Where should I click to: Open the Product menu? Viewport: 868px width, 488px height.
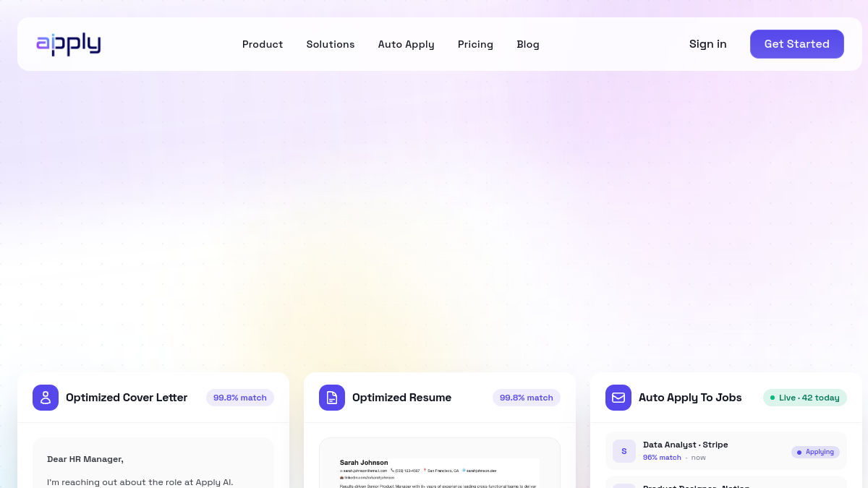coord(263,44)
